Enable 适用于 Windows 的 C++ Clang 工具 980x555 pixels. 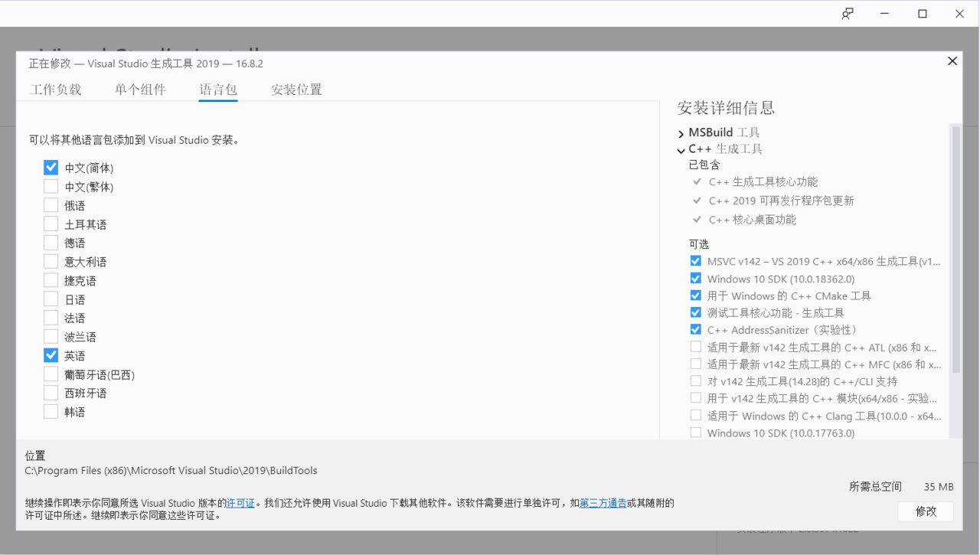click(695, 415)
